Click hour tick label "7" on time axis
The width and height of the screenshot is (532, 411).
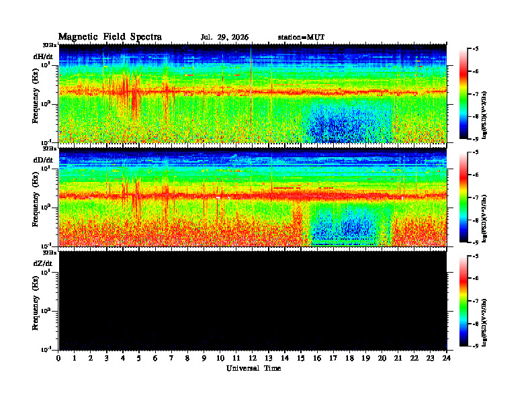(x=171, y=359)
